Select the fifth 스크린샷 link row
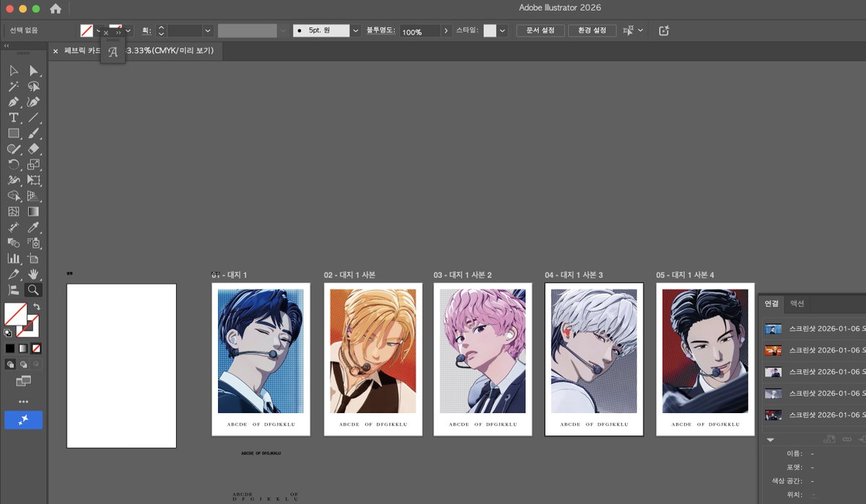 tap(814, 415)
